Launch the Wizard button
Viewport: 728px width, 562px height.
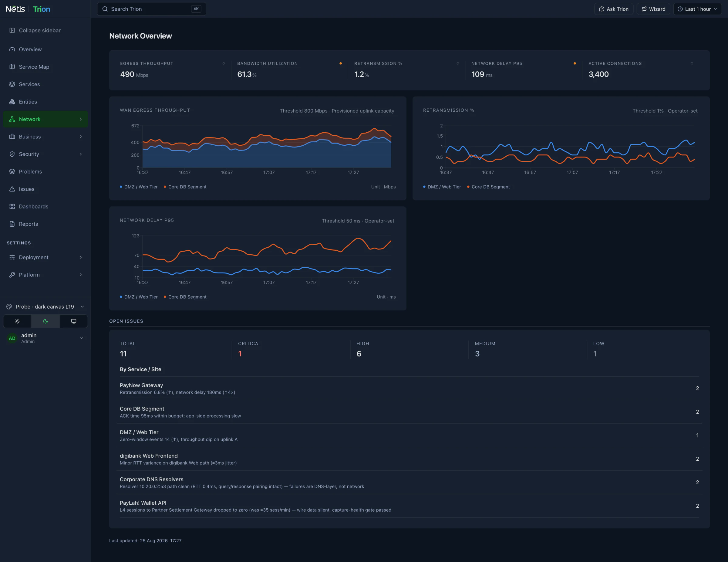pyautogui.click(x=653, y=9)
